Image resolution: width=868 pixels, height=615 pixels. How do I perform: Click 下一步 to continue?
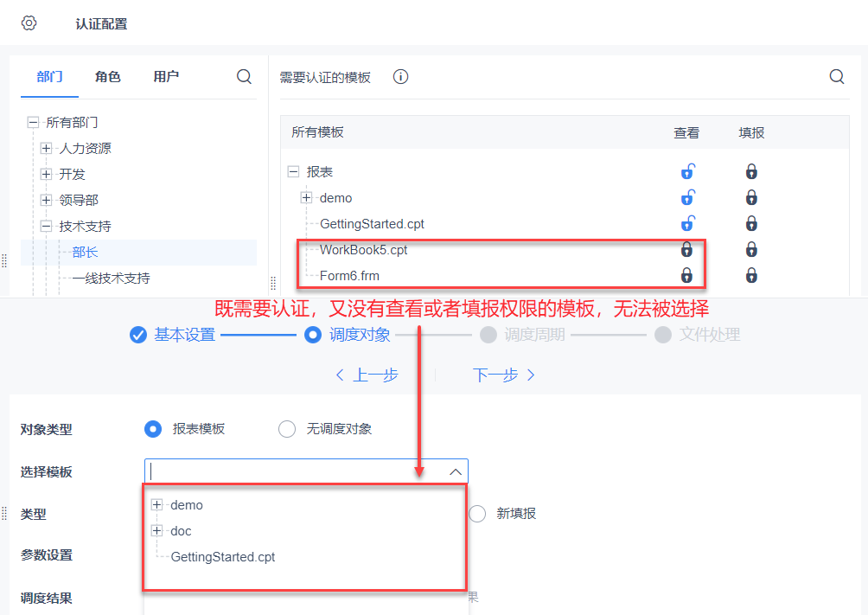click(x=504, y=375)
